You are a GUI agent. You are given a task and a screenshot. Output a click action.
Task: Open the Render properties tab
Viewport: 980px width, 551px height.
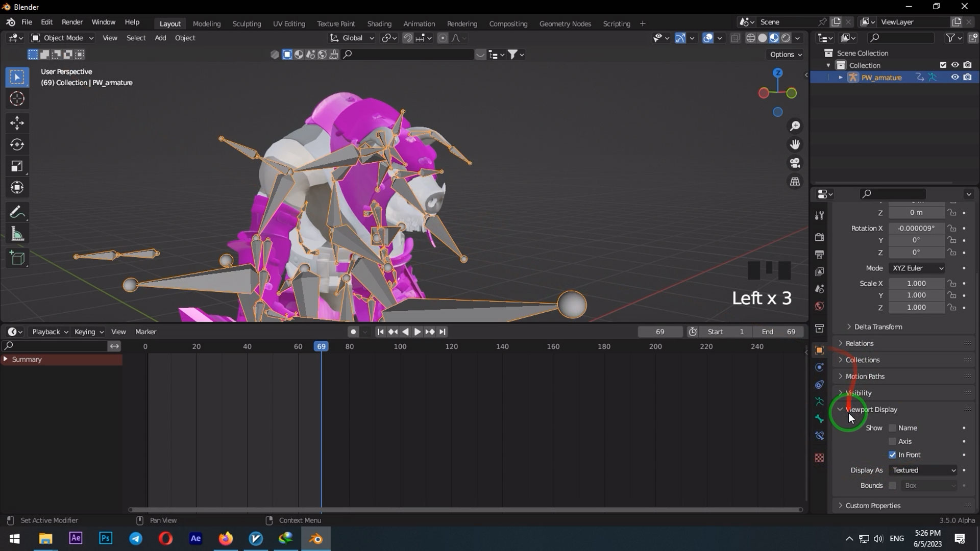point(819,237)
